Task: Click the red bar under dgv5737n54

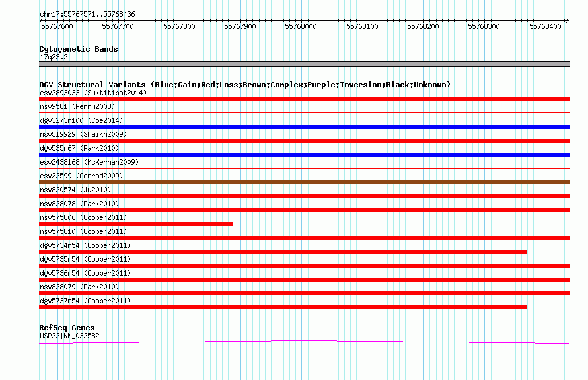Action: point(283,307)
